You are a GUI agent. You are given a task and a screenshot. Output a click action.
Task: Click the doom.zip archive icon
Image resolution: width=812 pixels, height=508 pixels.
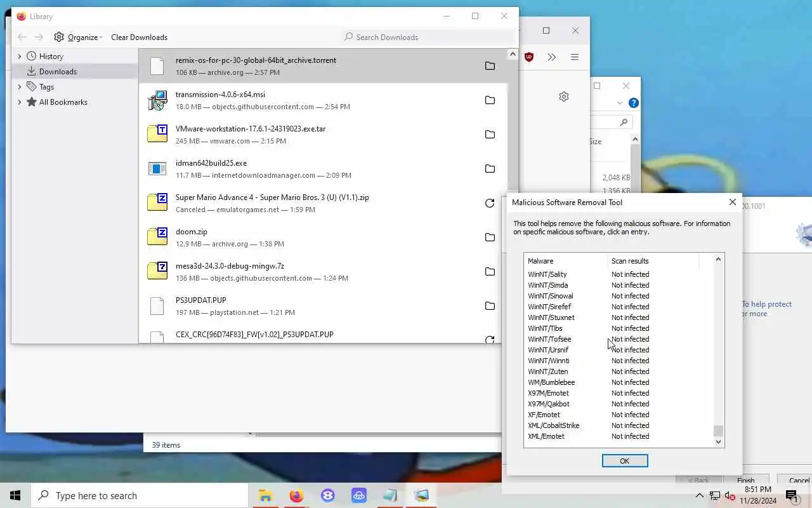157,237
